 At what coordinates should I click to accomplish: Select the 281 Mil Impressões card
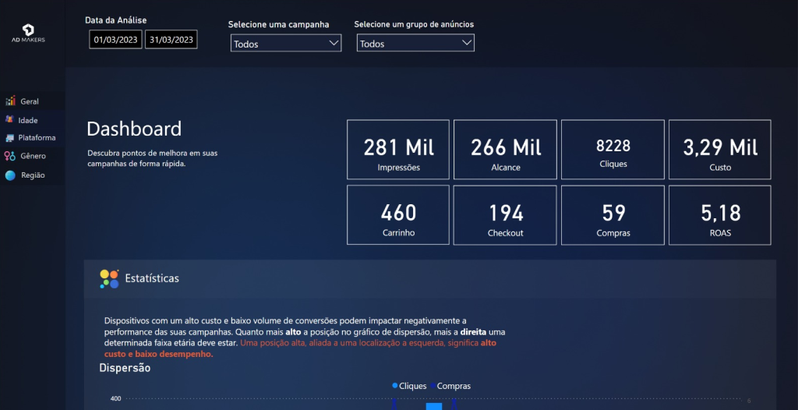(x=398, y=150)
